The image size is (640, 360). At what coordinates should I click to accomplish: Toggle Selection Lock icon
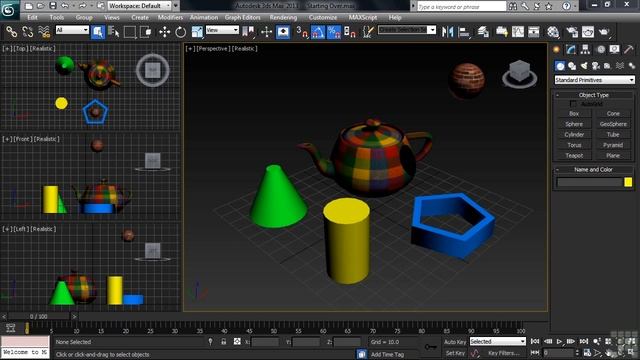point(223,342)
